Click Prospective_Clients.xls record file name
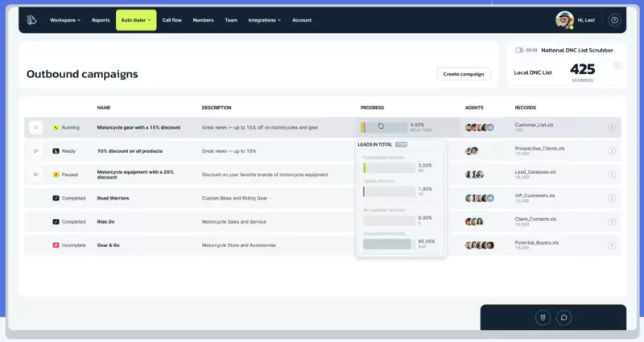 [x=539, y=148]
